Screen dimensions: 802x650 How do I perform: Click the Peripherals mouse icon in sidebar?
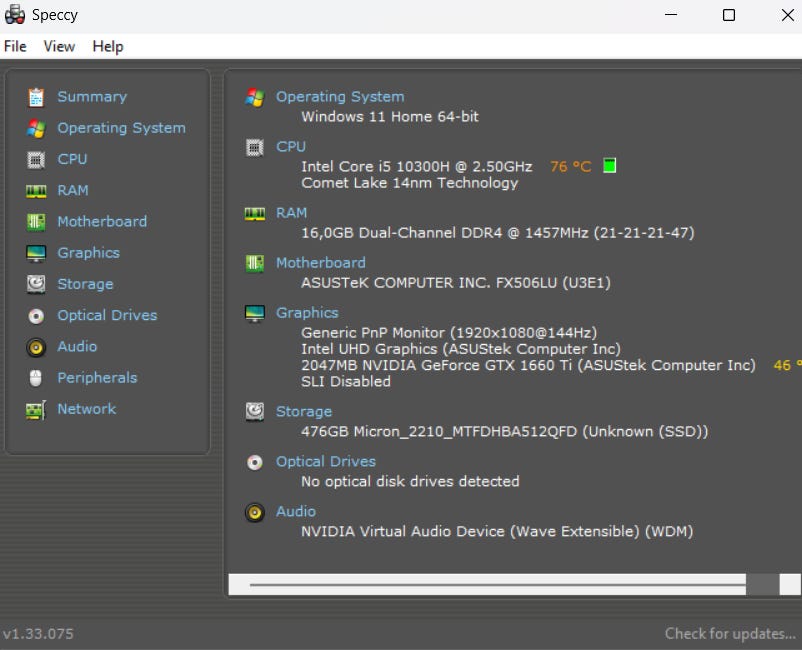click(36, 378)
